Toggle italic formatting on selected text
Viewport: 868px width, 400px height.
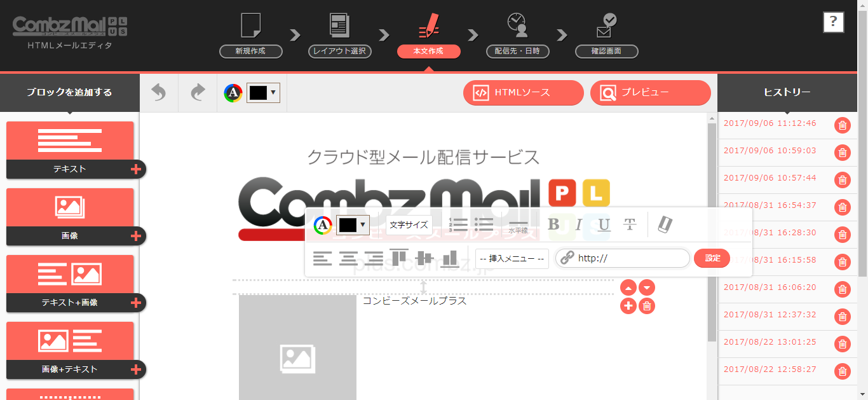(578, 224)
